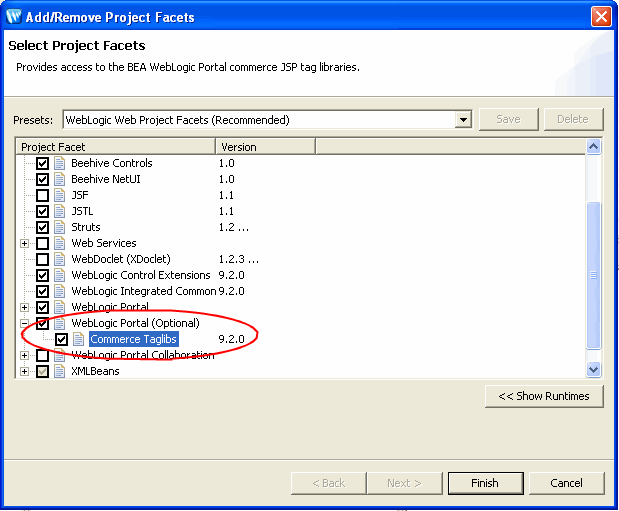Viewport: 619px width, 511px height.
Task: Expand the WebLogic Portal Collaboration node
Action: coord(24,355)
